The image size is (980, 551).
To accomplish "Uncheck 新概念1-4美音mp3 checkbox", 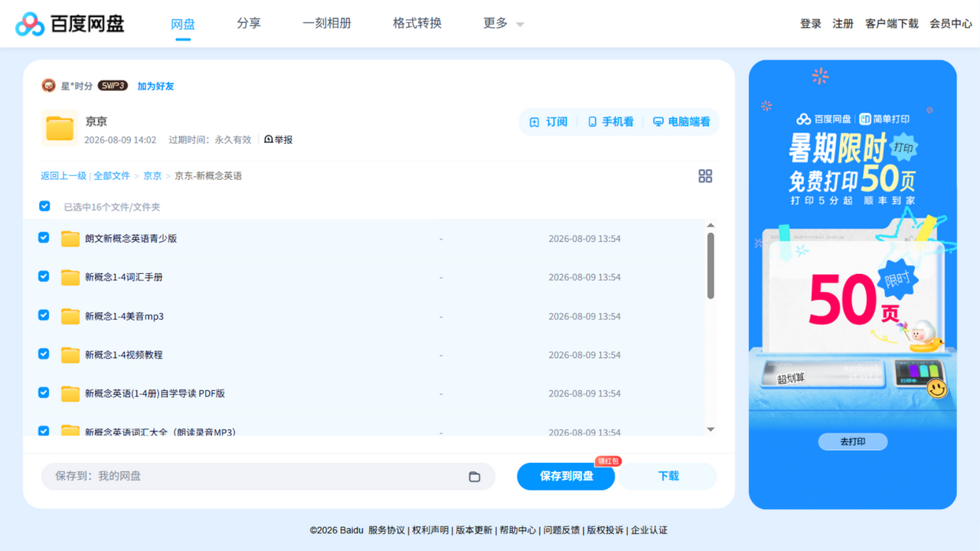I will coord(44,315).
